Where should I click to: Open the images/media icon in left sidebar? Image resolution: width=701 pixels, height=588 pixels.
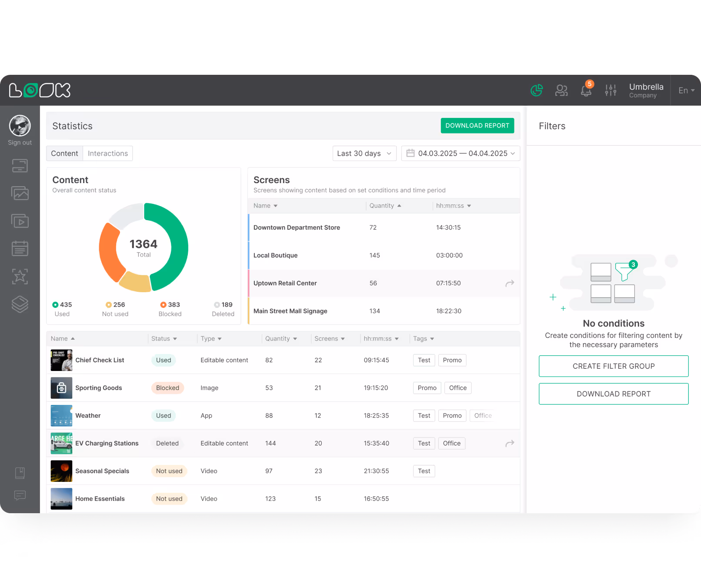click(x=20, y=193)
